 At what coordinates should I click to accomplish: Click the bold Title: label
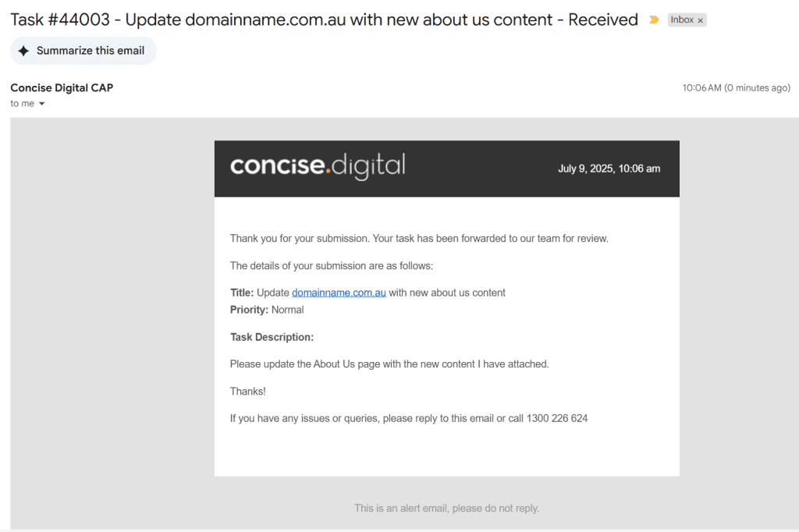[242, 293]
